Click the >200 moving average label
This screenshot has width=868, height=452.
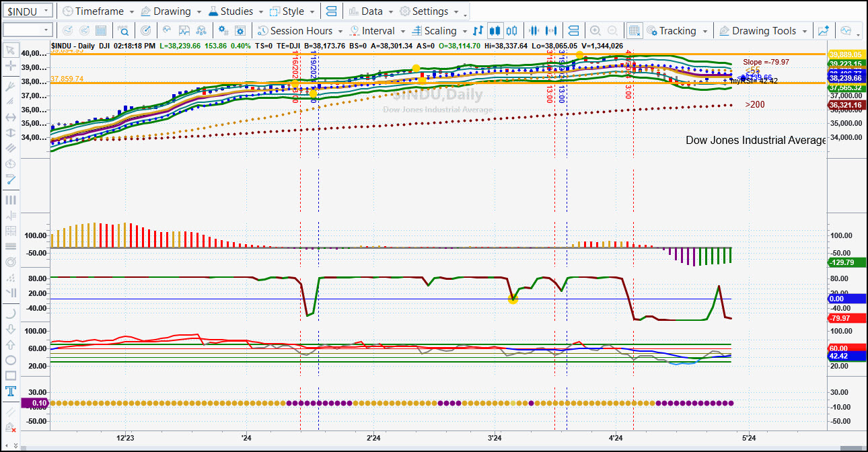(755, 105)
